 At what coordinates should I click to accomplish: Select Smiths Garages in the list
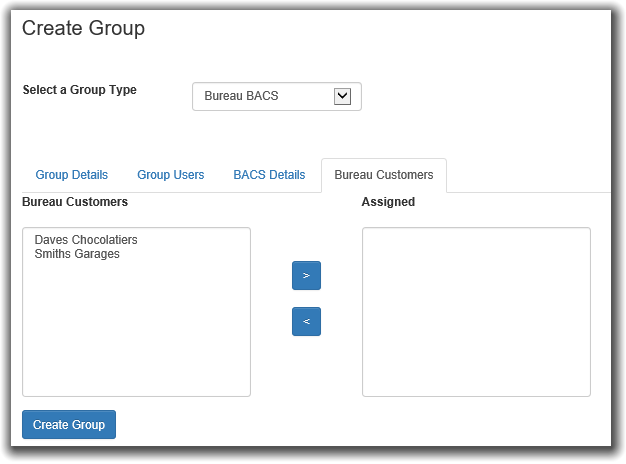click(77, 254)
